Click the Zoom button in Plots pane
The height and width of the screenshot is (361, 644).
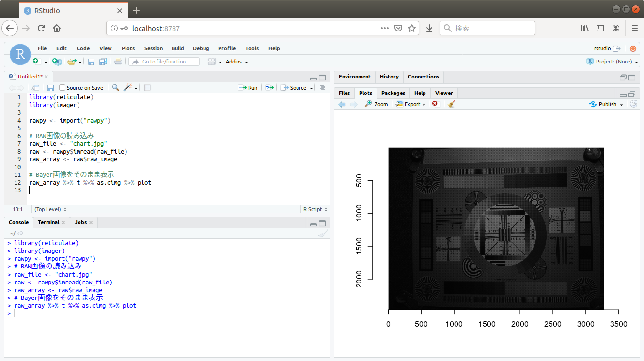coord(377,104)
